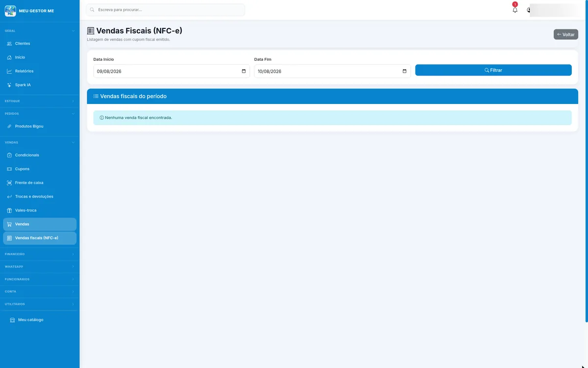The height and width of the screenshot is (368, 588).
Task: Expand the FINANCEIRO sidebar section
Action: click(40, 254)
